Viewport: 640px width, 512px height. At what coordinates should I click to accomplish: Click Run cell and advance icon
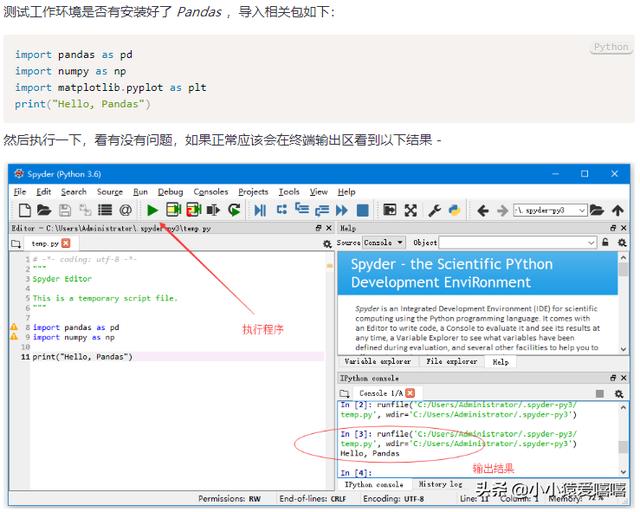[194, 210]
